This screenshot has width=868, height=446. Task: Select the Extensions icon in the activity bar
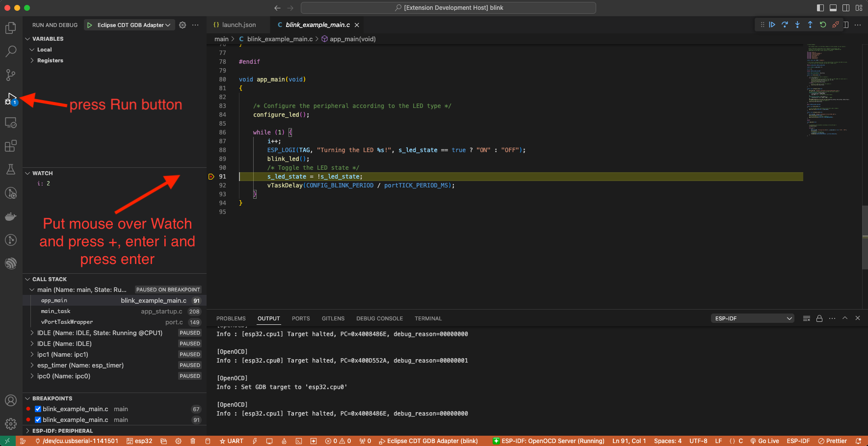pos(11,146)
